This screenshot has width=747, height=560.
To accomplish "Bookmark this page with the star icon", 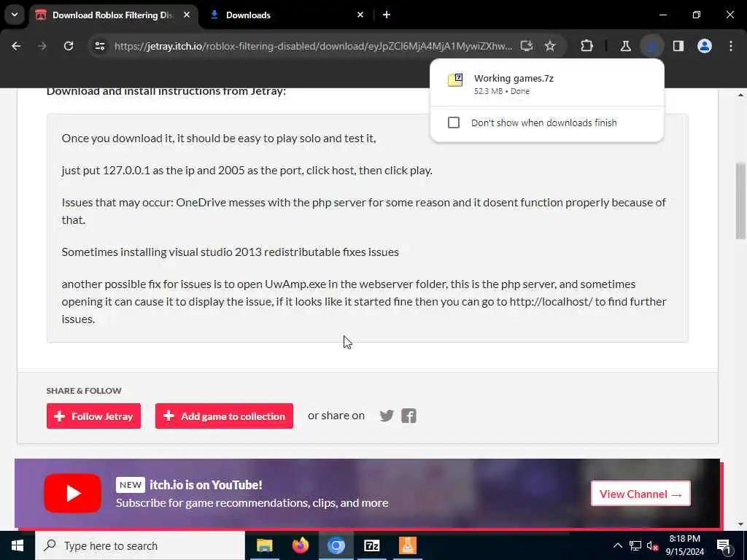I will (x=550, y=46).
